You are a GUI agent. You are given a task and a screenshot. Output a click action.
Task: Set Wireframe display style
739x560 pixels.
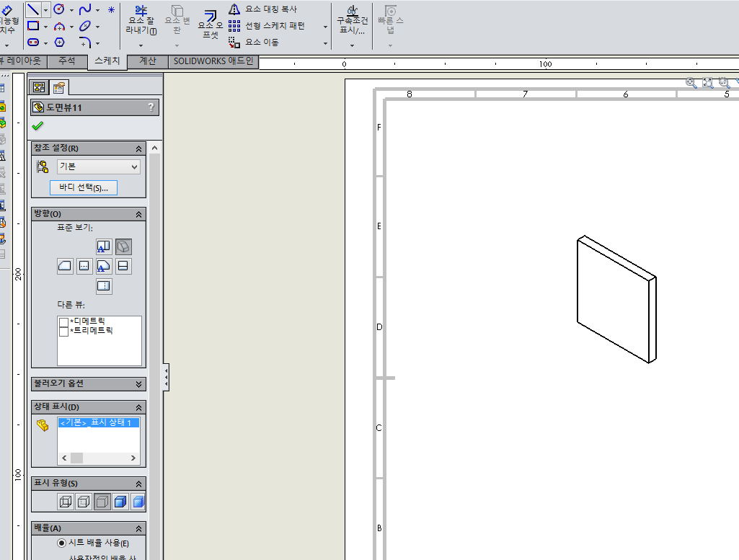(66, 502)
